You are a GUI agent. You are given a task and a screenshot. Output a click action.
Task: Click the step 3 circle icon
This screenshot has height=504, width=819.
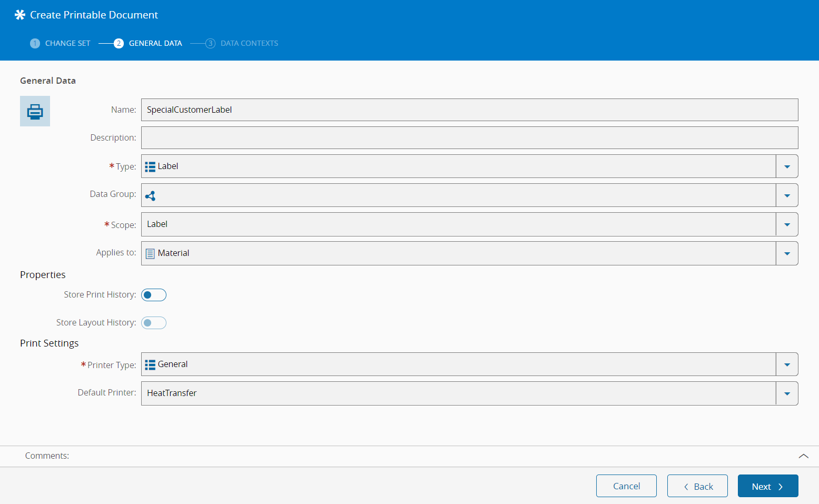[x=210, y=43]
